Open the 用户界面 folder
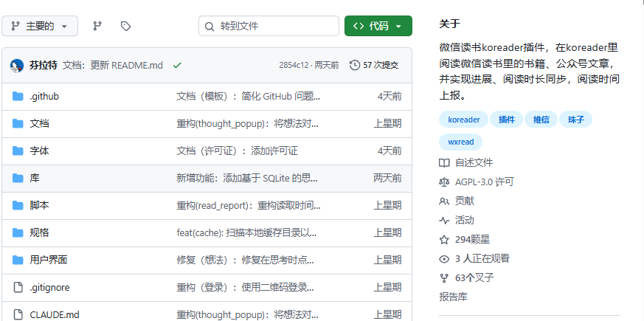 coord(49,260)
